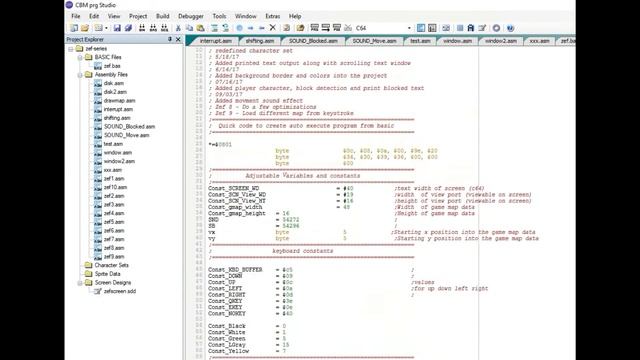Open the Build menu

162,16
